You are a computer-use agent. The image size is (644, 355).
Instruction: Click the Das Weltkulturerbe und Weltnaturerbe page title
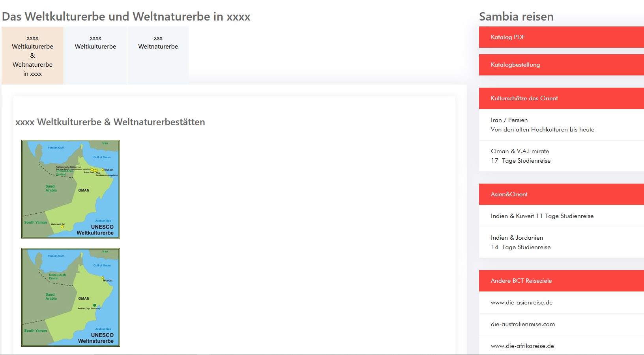point(126,17)
